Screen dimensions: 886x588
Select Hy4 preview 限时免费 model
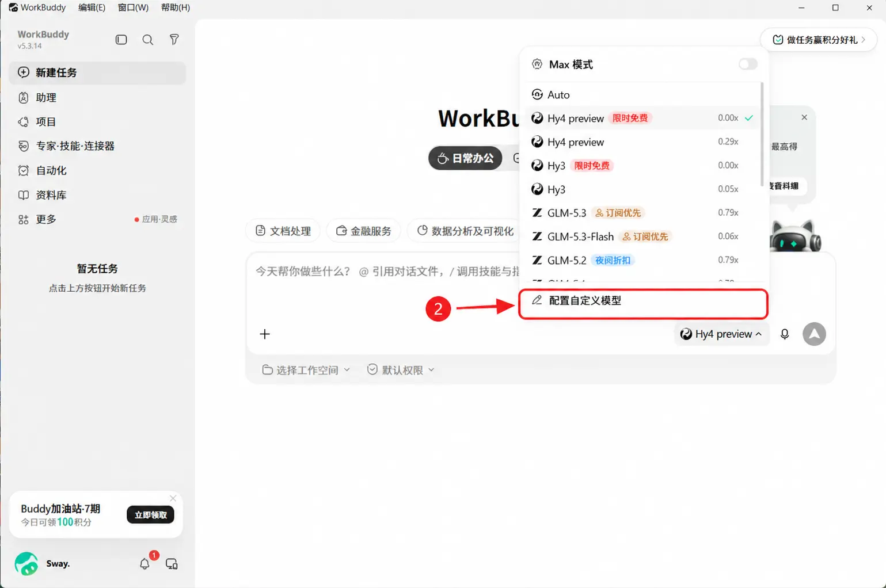[x=643, y=118]
